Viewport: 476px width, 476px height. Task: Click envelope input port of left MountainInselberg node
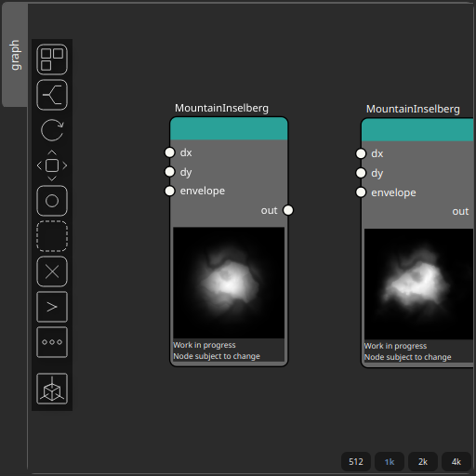point(169,191)
